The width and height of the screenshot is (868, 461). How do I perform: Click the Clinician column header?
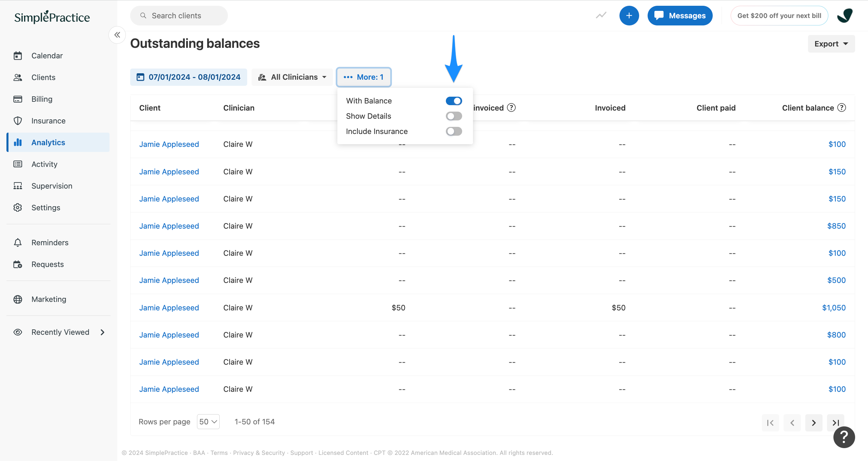(x=239, y=108)
